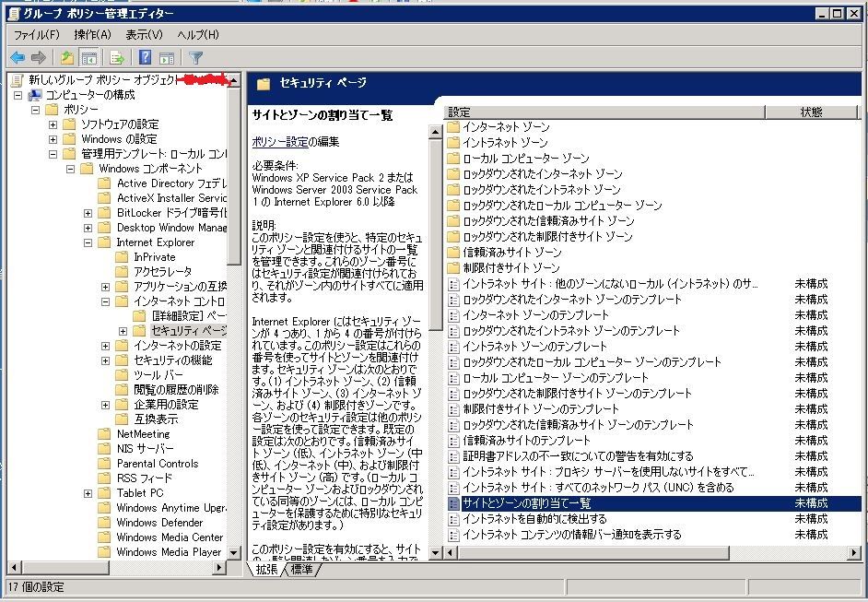The width and height of the screenshot is (868, 602).
Task: Click the 信頼済みサイト ゾーン folder icon
Action: tap(453, 252)
